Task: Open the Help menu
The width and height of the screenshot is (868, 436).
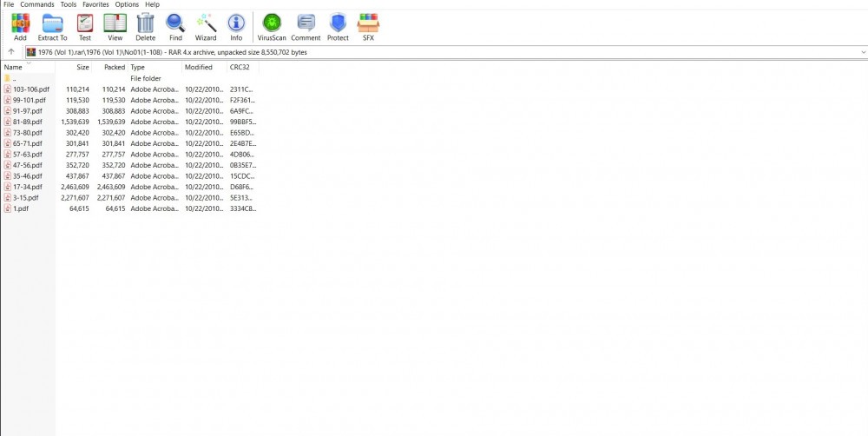Action: click(x=152, y=4)
